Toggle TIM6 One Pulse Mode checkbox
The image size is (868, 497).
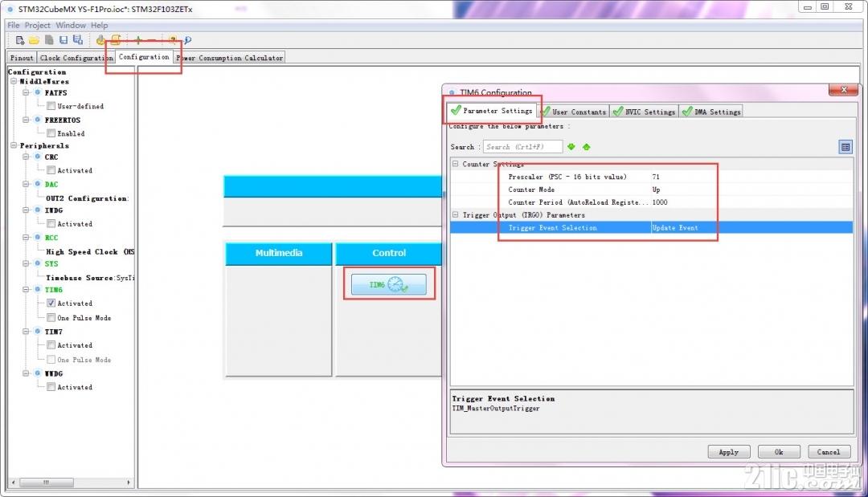[51, 318]
